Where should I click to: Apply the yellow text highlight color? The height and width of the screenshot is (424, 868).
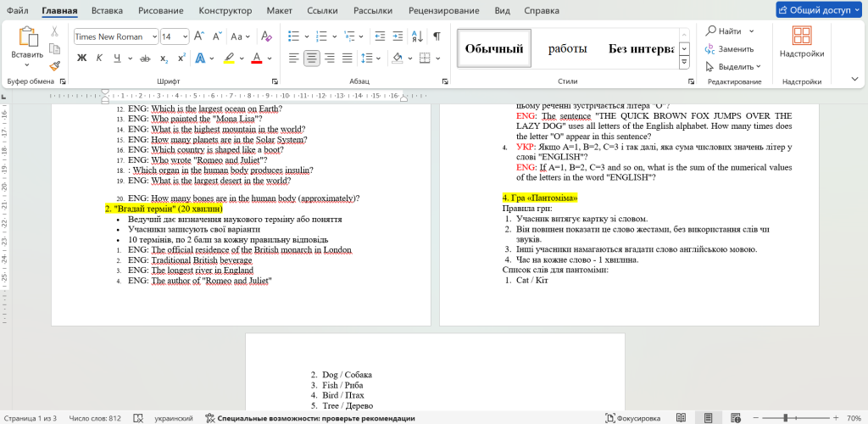(x=229, y=59)
